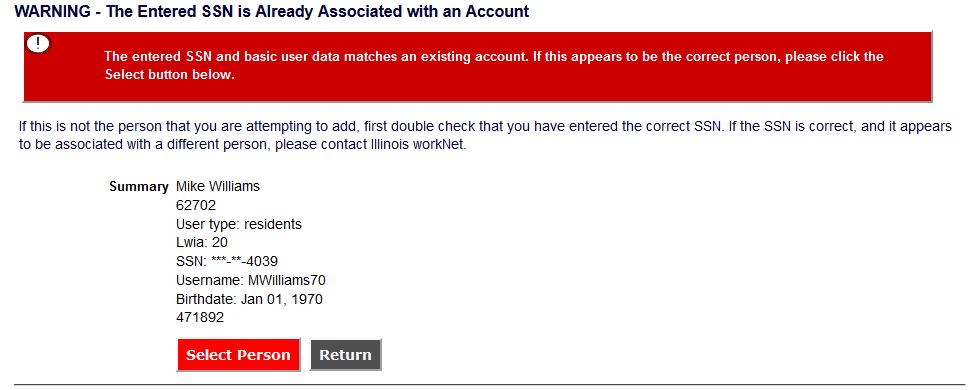The image size is (976, 390).
Task: Click the name Mike Williams
Action: point(218,187)
